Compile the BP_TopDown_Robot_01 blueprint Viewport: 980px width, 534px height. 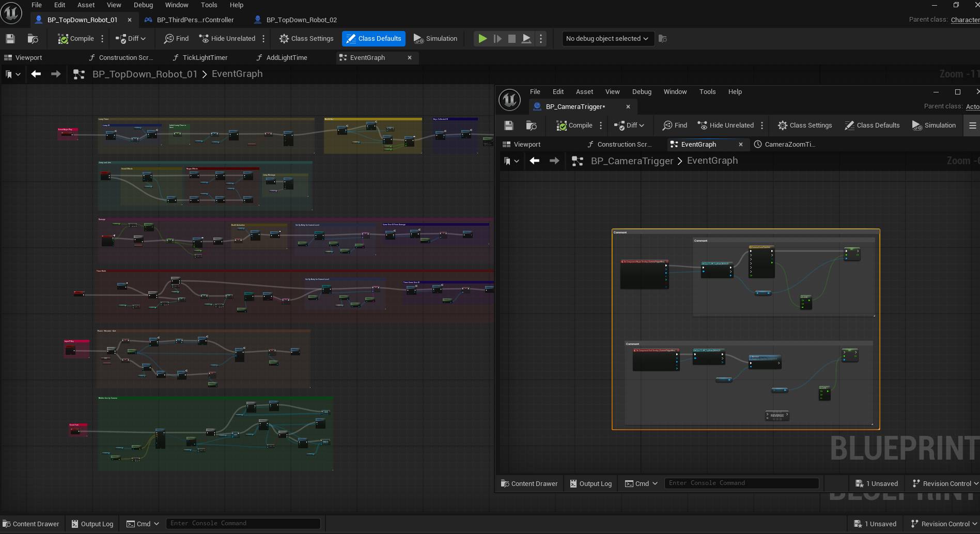click(76, 39)
